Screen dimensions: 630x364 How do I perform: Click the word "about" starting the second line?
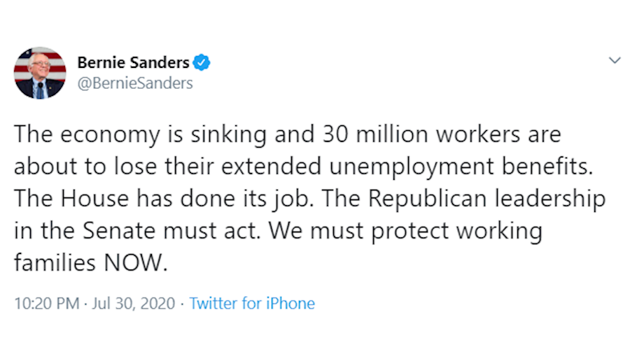[x=40, y=167]
